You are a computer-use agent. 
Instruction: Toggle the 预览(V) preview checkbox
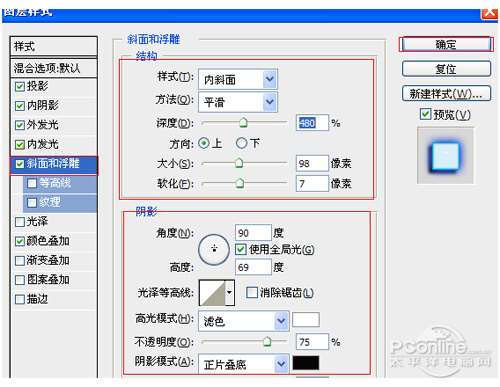click(x=425, y=114)
